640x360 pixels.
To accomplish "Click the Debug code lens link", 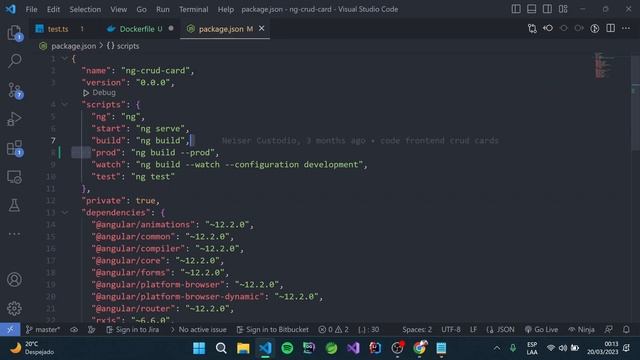I will [x=99, y=93].
